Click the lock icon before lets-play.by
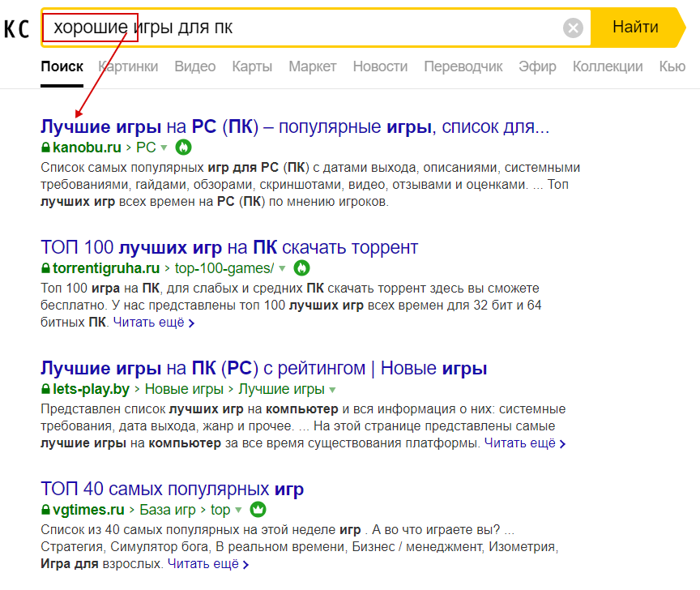This screenshot has height=590, width=700. [x=45, y=389]
